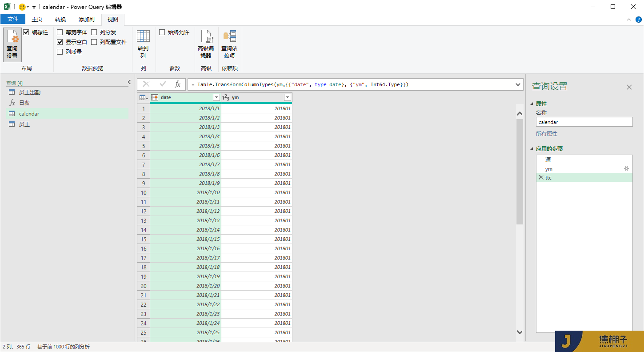
Task: Click the gear icon on the ym step
Action: [627, 168]
